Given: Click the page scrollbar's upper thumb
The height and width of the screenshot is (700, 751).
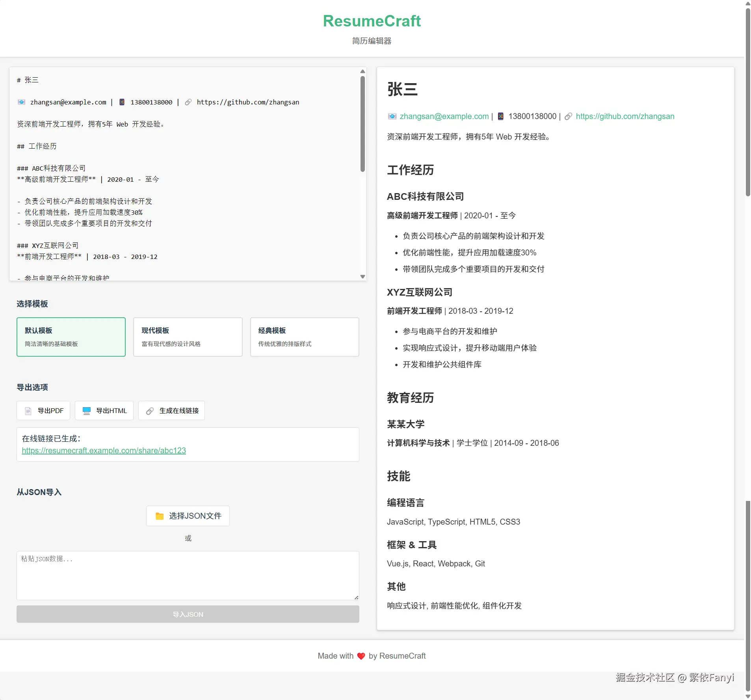Looking at the screenshot, I should (x=748, y=102).
